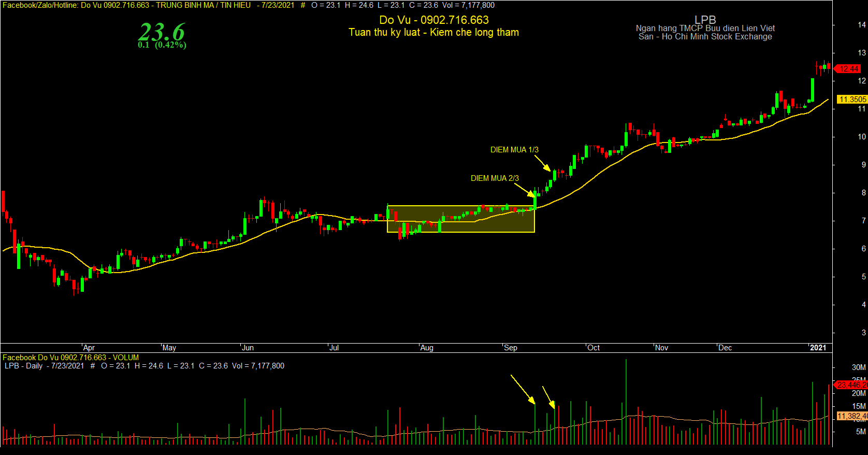This screenshot has width=868, height=455.
Task: Click the orange 11,382 volume average tag
Action: (x=852, y=416)
